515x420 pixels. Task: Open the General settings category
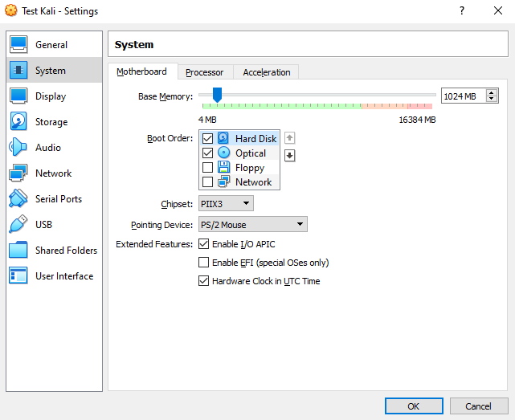(x=51, y=45)
